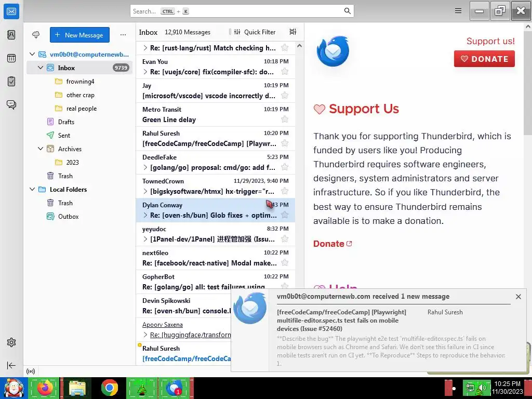Star the next6leo react-native message
532x399 pixels.
point(285,262)
